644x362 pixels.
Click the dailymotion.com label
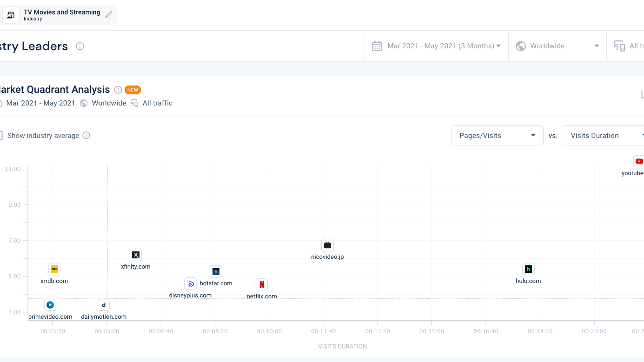pos(104,317)
